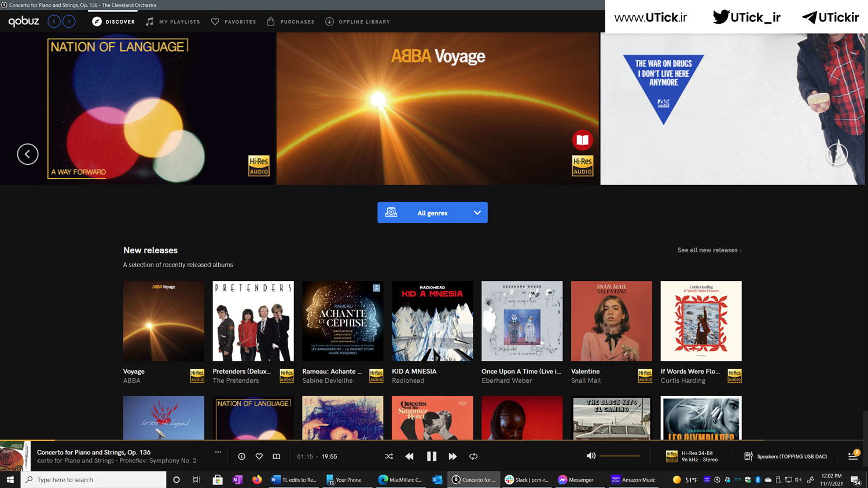868x488 pixels.
Task: Open Windows Start menu
Action: (x=10, y=479)
